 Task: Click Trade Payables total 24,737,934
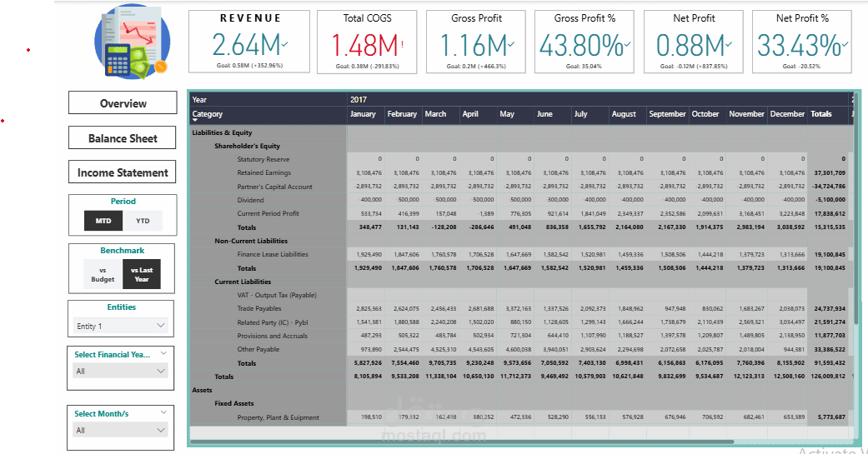coord(830,308)
